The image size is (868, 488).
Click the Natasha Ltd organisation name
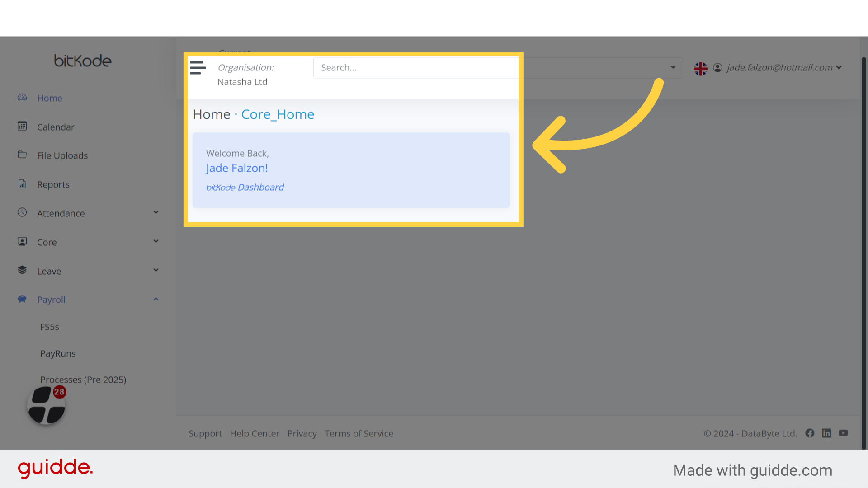click(242, 82)
